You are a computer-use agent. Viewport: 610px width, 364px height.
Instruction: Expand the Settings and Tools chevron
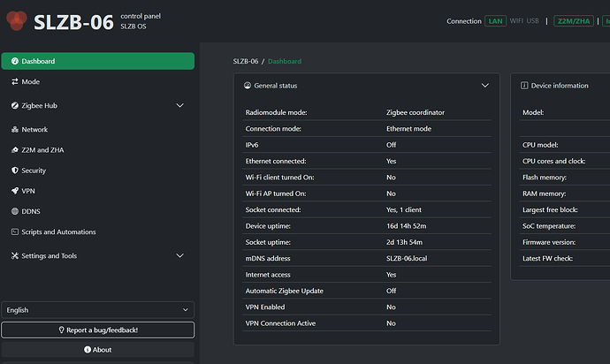[180, 255]
